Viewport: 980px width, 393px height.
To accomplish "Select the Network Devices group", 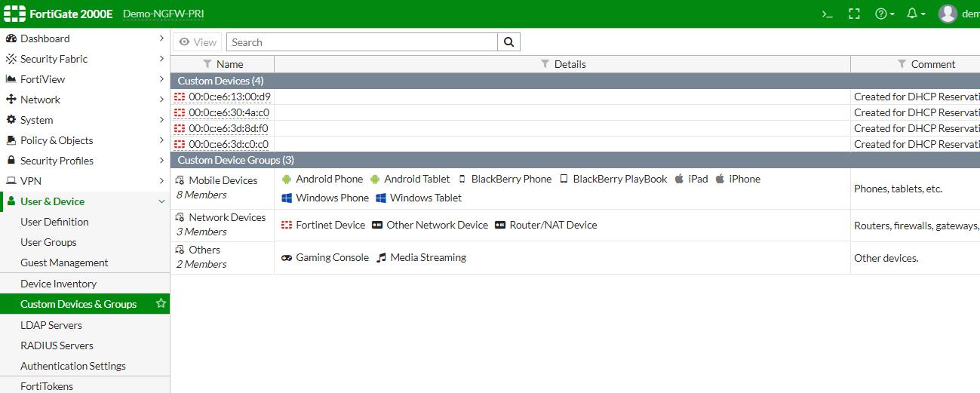I will pyautogui.click(x=575, y=225).
